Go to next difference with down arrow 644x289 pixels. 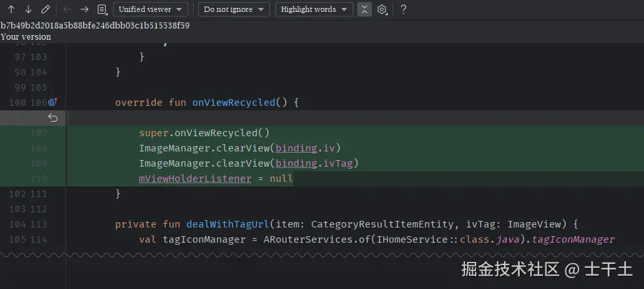pyautogui.click(x=28, y=9)
